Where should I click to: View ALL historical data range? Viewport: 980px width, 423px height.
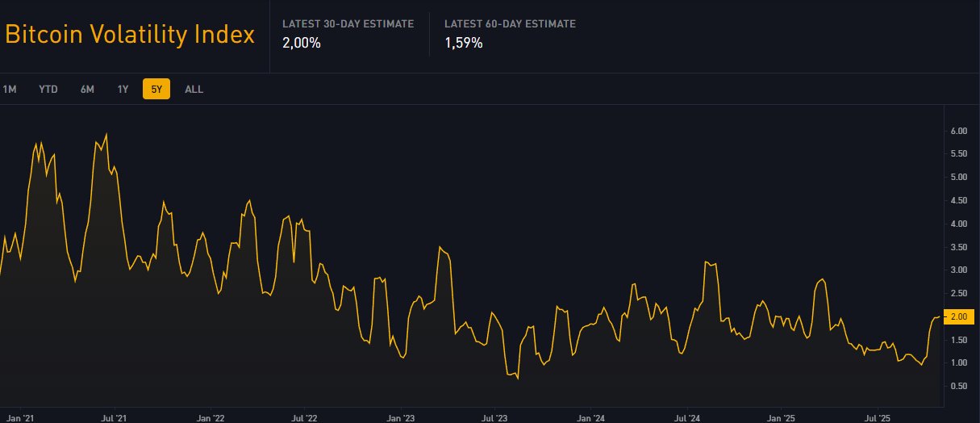(194, 90)
